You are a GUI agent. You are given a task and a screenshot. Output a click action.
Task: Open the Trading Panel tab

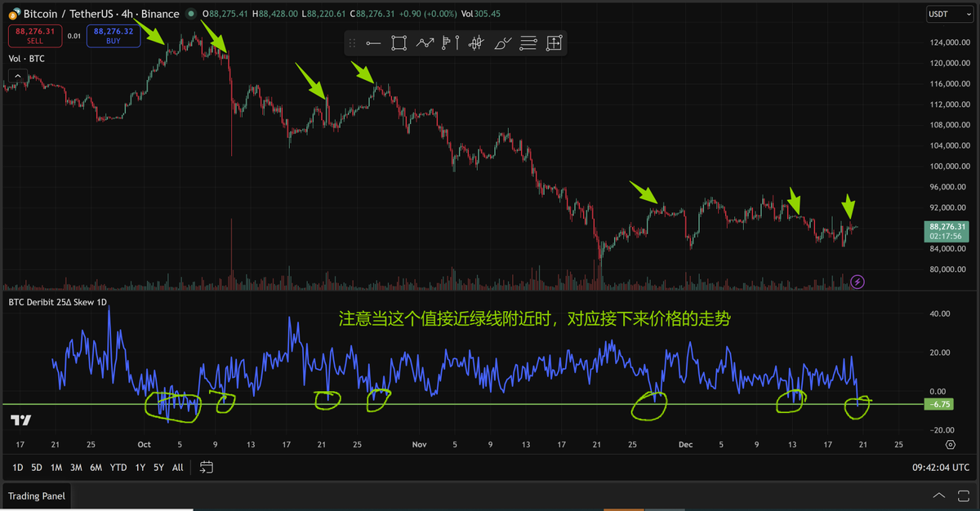pos(38,495)
